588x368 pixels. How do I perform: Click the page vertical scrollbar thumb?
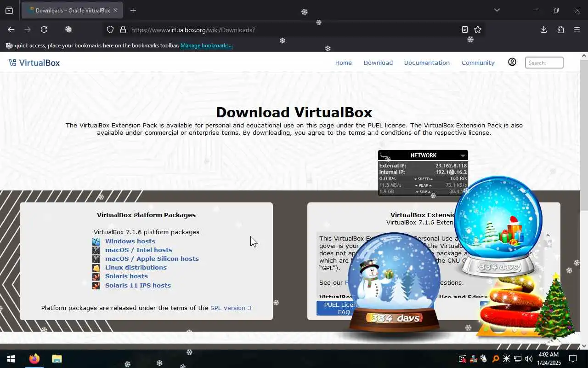point(584,135)
